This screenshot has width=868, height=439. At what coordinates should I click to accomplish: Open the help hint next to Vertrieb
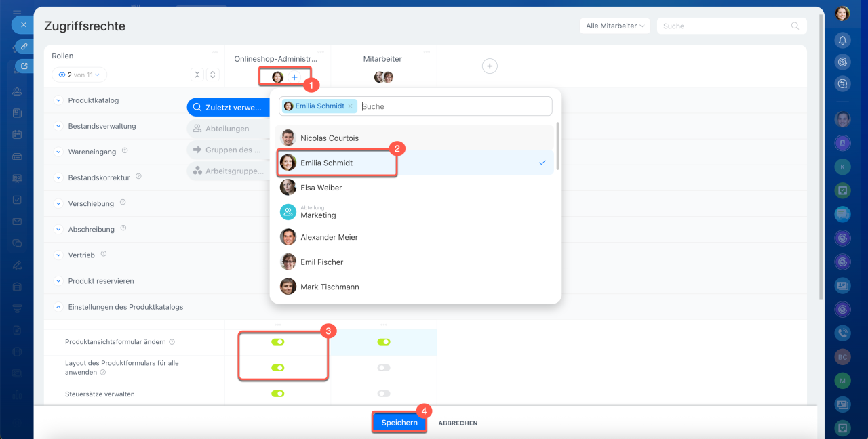pyautogui.click(x=104, y=253)
